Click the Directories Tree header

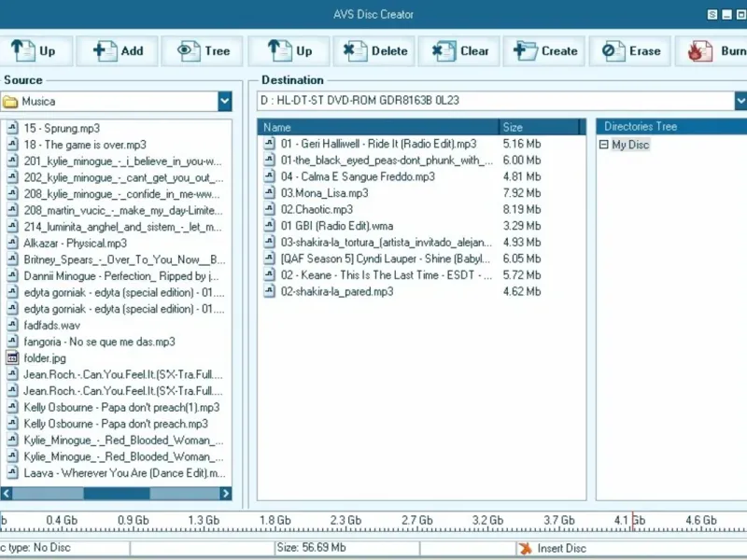coord(671,127)
